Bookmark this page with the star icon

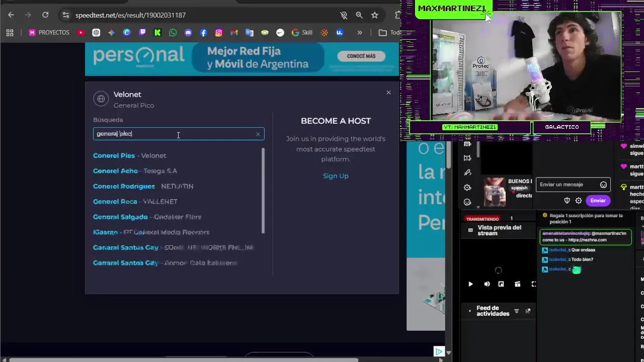tap(375, 15)
